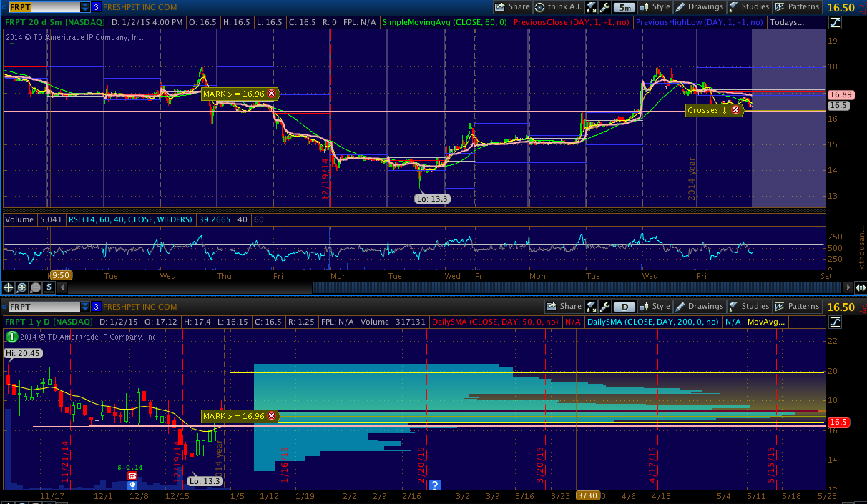
Task: Open the top chart symbol dropdown arrow
Action: tap(85, 7)
